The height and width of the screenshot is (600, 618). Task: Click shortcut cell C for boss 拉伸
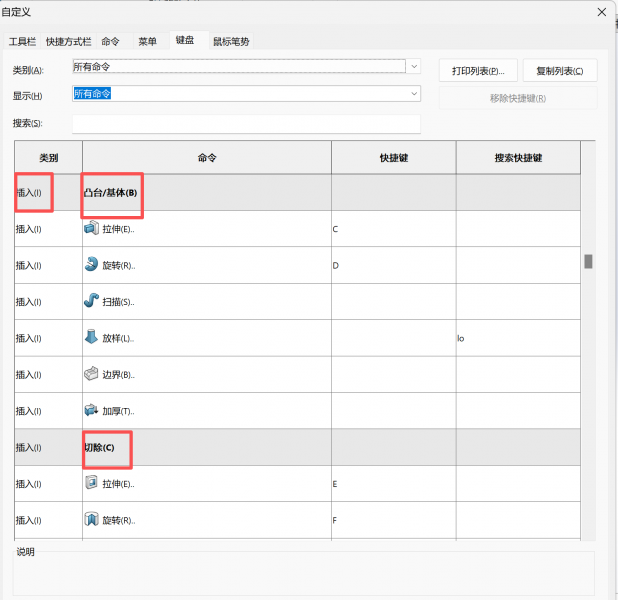click(x=394, y=229)
